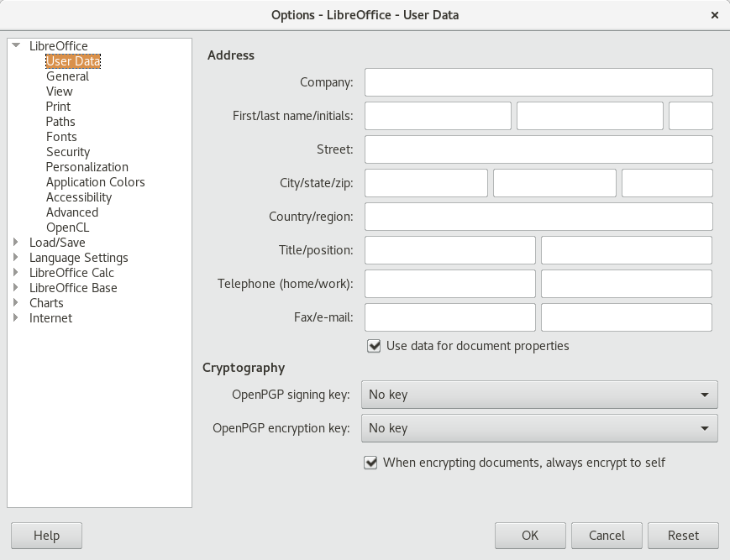
Task: Expand the LibreOffice Calc node
Action: tap(16, 272)
